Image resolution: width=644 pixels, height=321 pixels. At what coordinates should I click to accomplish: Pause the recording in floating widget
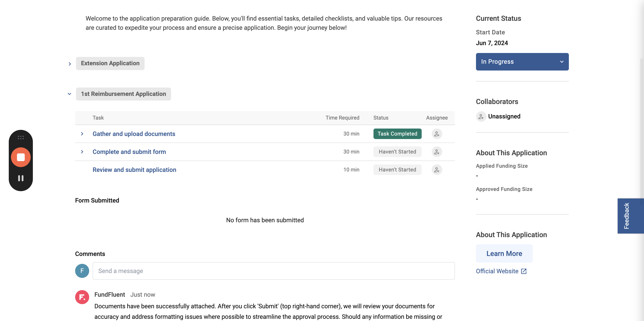coord(21,178)
